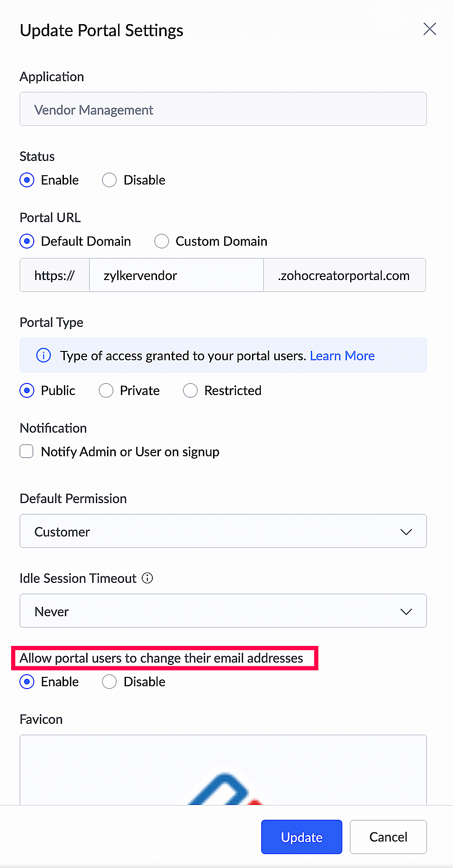
Task: Disable email address change for portal users
Action: 110,682
